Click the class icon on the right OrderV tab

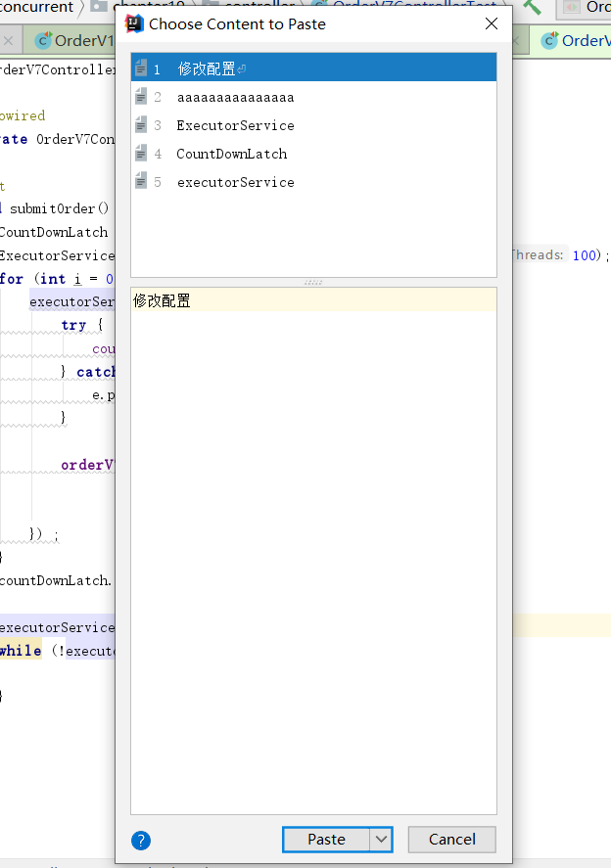[x=549, y=40]
